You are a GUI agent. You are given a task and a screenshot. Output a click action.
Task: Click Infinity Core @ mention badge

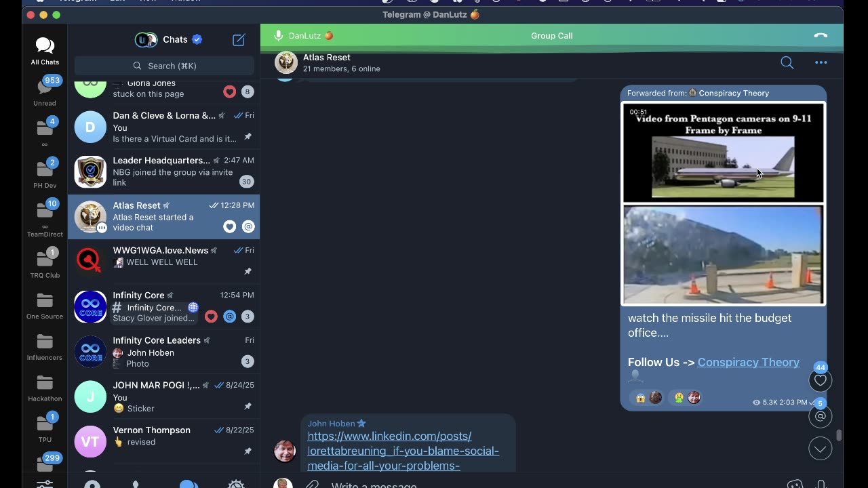[x=230, y=317]
